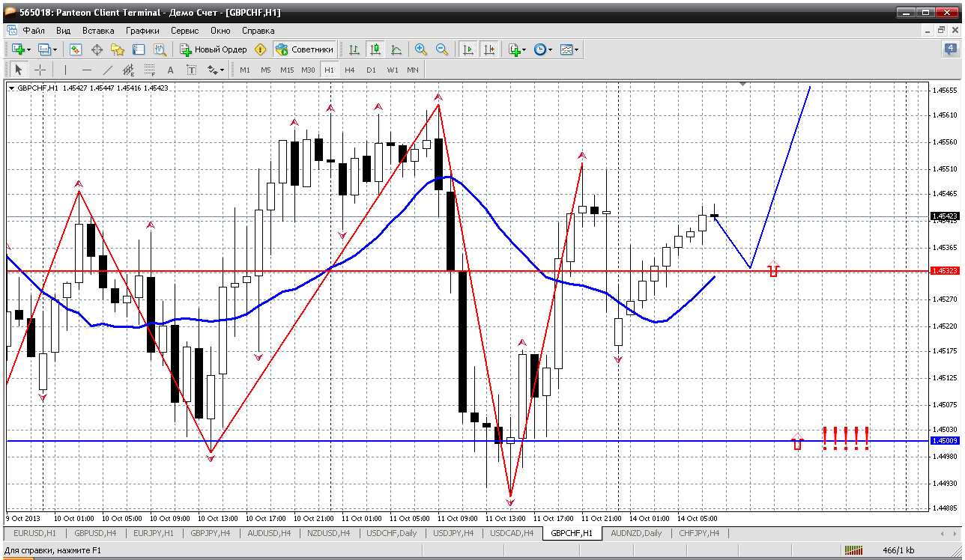Click the zoom out magnifier icon
Viewport: 965px width, 560px height.
pos(442,49)
